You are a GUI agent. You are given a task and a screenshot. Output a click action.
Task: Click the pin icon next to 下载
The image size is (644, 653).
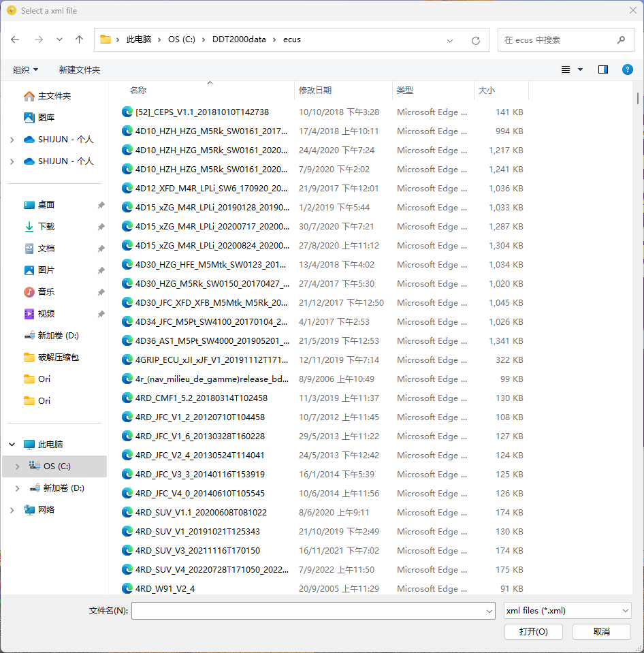pyautogui.click(x=101, y=227)
